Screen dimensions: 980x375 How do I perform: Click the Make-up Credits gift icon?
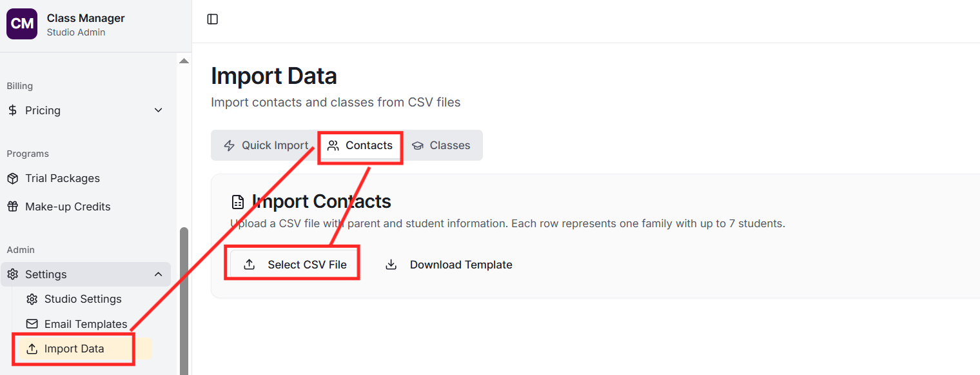(x=13, y=207)
